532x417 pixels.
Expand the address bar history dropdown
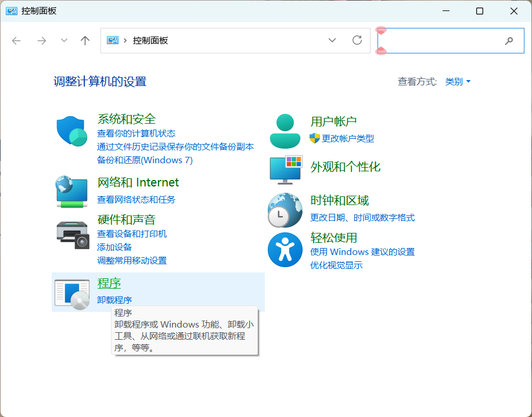coord(332,41)
